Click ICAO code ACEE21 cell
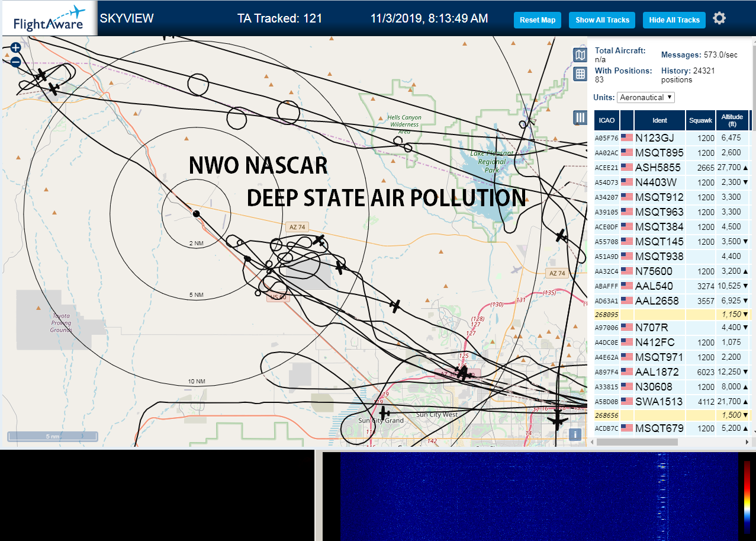The width and height of the screenshot is (756, 541). click(x=607, y=168)
